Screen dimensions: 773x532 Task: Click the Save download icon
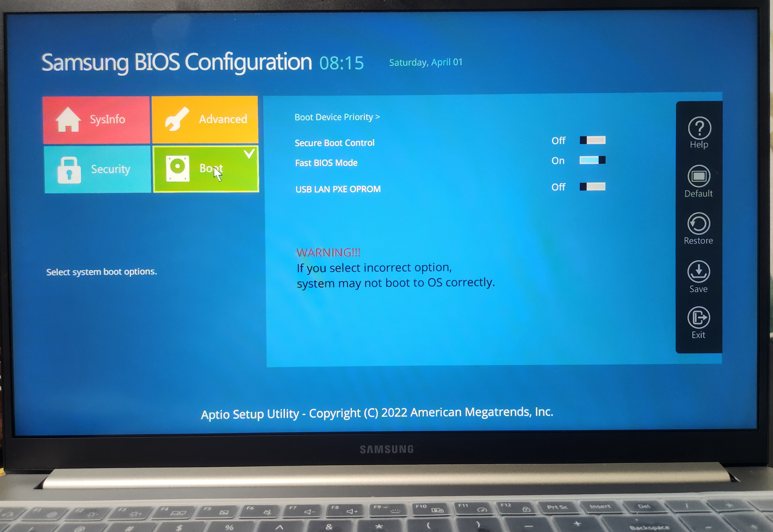point(698,271)
